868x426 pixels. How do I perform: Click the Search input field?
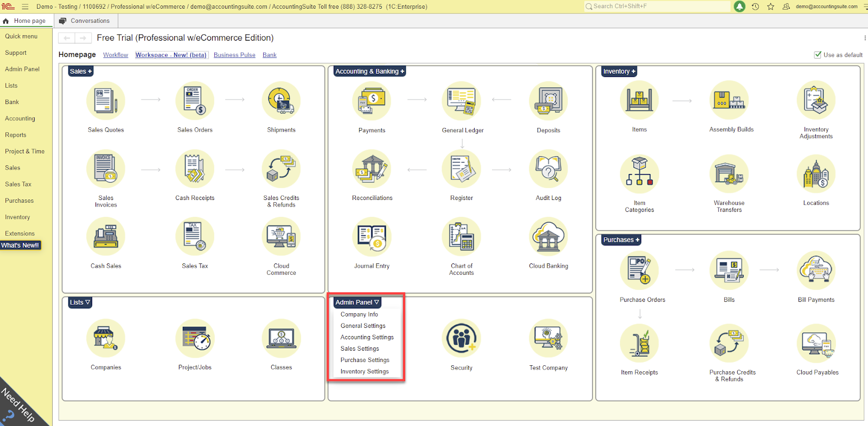point(657,7)
